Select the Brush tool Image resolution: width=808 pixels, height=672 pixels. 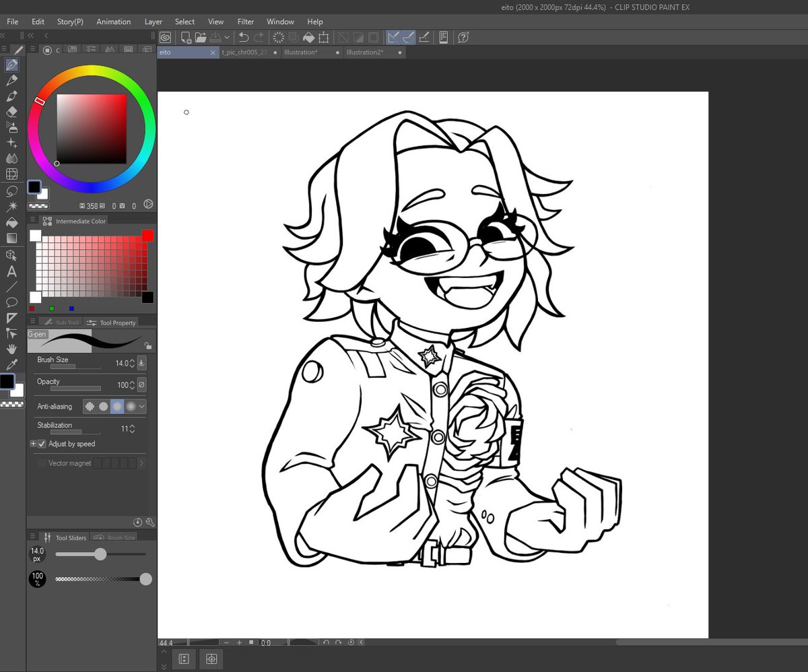(11, 96)
